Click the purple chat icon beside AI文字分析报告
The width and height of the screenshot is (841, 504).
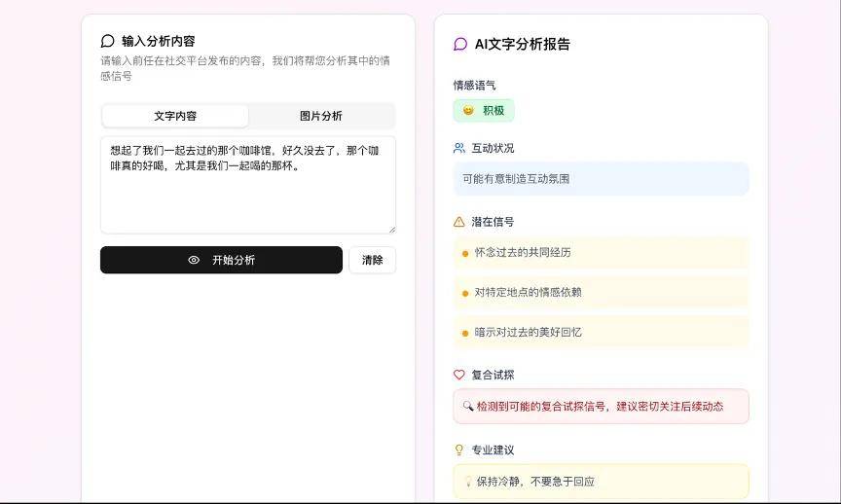460,44
